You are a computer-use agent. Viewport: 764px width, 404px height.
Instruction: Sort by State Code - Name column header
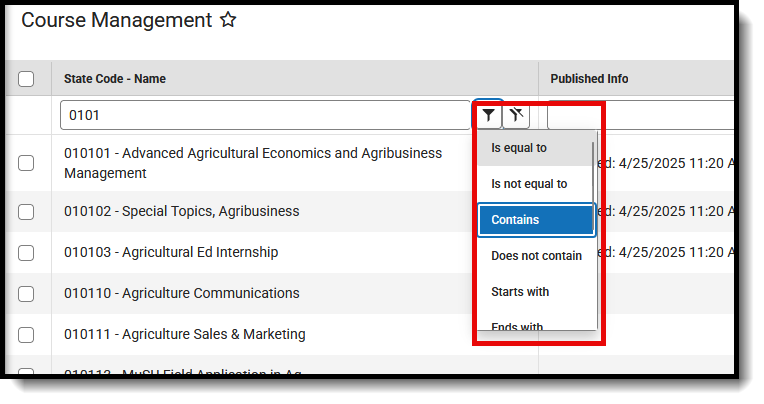click(x=114, y=79)
